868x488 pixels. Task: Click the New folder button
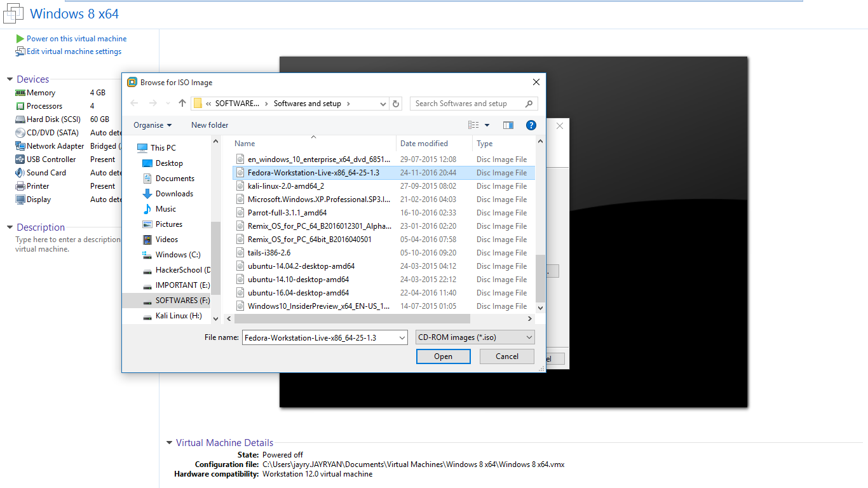coord(210,125)
